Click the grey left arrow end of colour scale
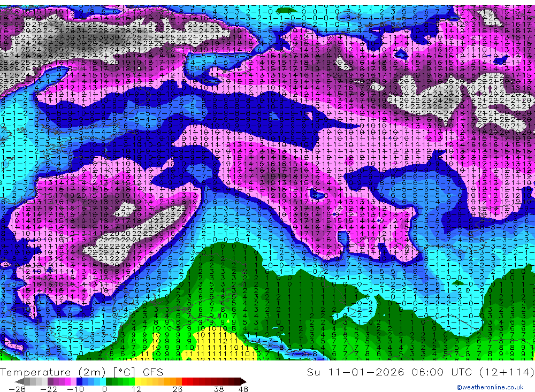Viewport: 535px width, 392px height. tap(19, 382)
